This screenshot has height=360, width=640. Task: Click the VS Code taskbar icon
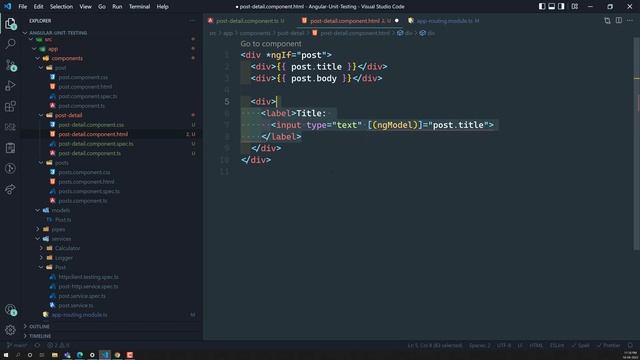105,355
